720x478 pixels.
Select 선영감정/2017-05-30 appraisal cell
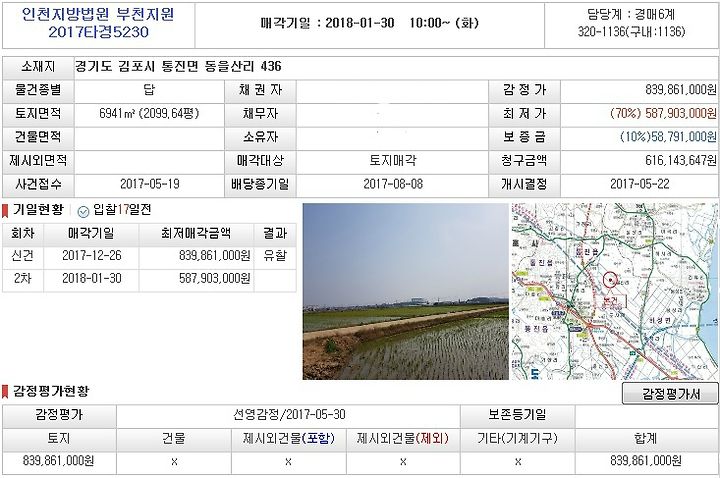pos(289,415)
